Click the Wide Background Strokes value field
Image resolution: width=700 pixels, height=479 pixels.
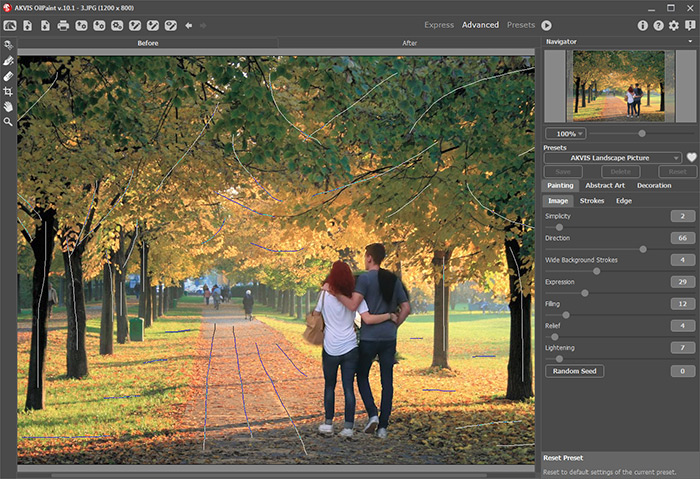pos(683,260)
